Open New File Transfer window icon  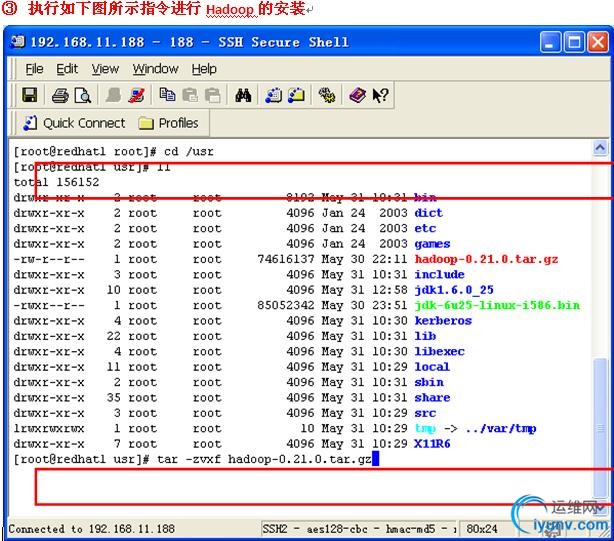[296, 95]
